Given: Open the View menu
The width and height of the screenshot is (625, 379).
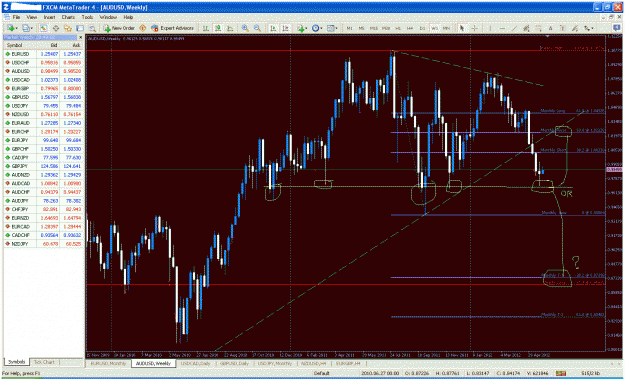Looking at the screenshot, I should click(x=31, y=18).
